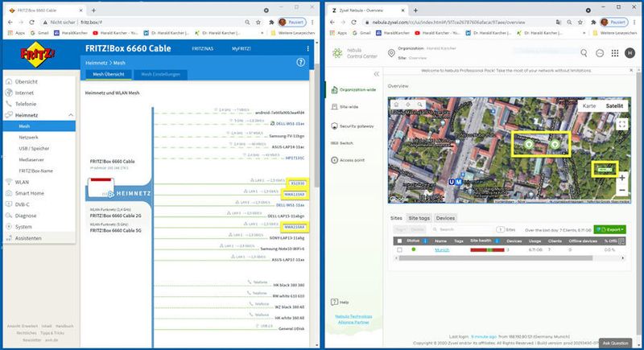The height and width of the screenshot is (350, 644).
Task: Select the Mesh Übersicht tab
Action: click(x=109, y=74)
